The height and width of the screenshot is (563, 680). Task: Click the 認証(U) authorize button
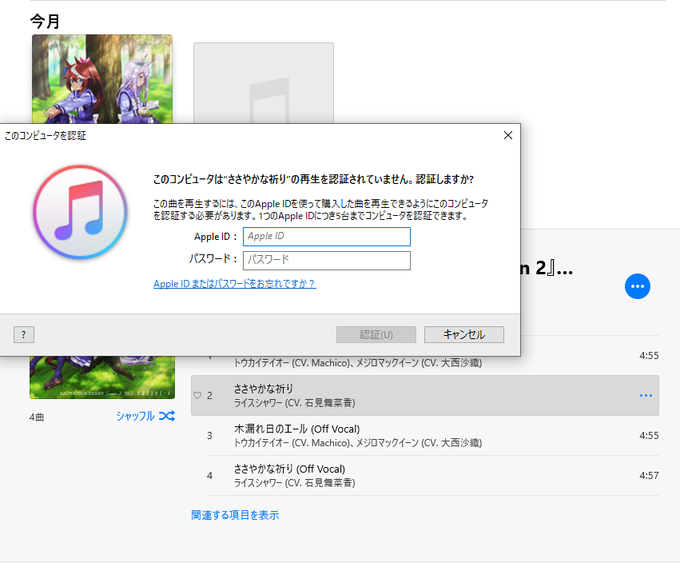376,334
